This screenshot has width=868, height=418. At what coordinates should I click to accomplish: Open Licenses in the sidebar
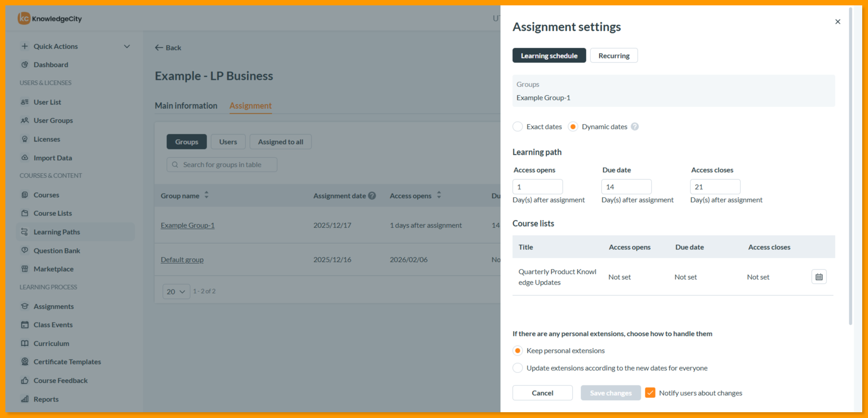(46, 139)
